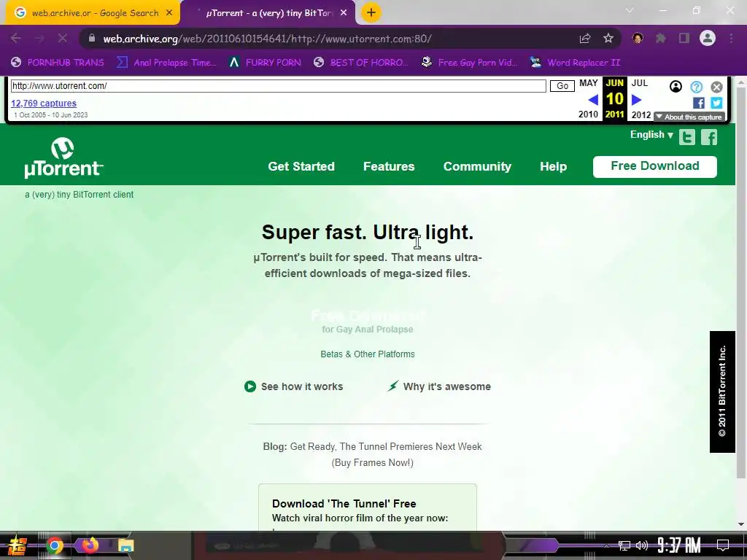Click the Chrome stop loading button
Screen dimensions: 747x560
[x=63, y=38]
